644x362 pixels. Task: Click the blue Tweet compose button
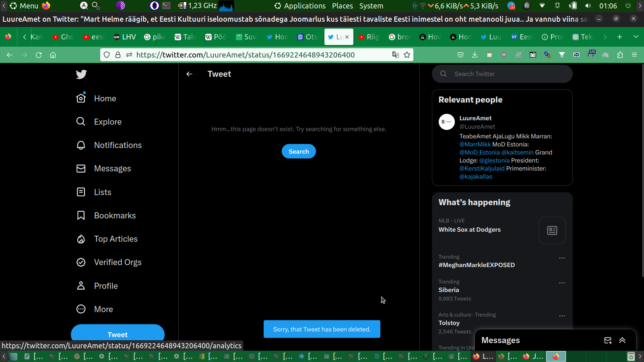(118, 334)
